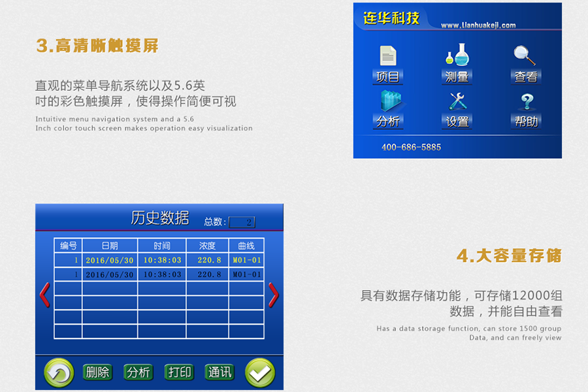
Task: Click the 4.大容量存储 heading
Action: pyautogui.click(x=509, y=255)
